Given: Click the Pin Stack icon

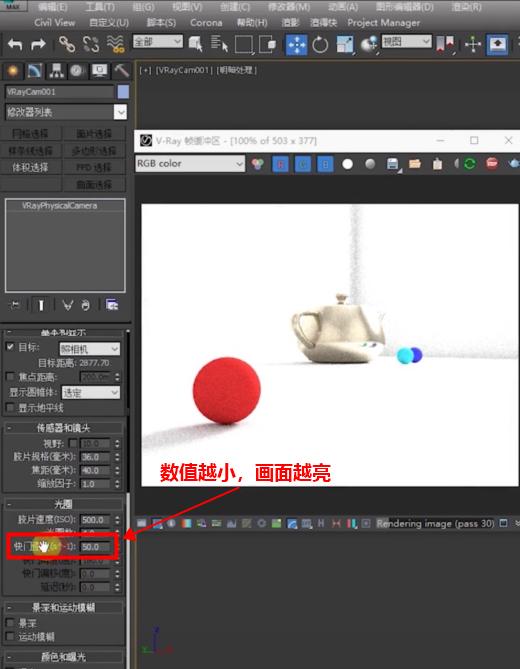Looking at the screenshot, I should (15, 305).
